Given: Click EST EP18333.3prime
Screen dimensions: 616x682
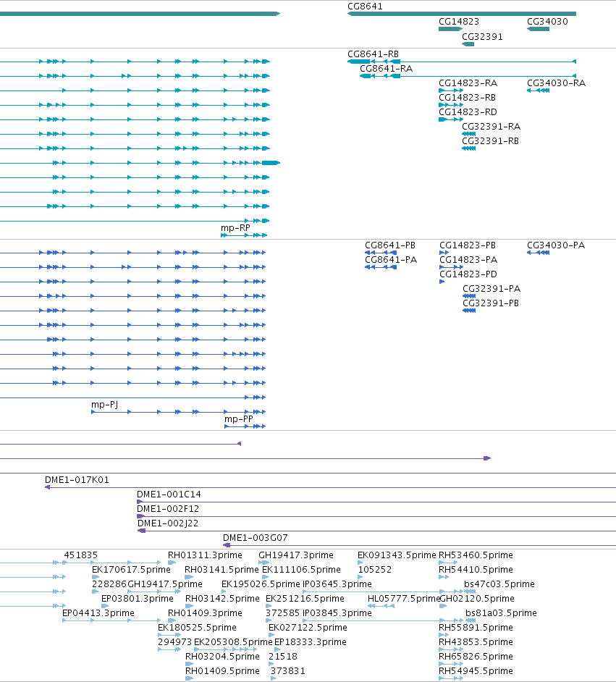Looking at the screenshot, I should (311, 642).
